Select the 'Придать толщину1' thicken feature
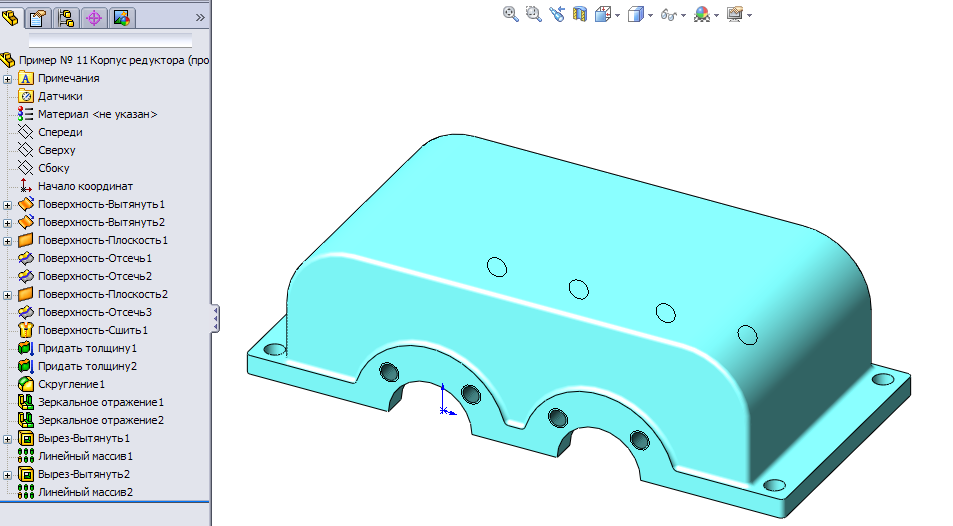The width and height of the screenshot is (953, 526). [88, 348]
